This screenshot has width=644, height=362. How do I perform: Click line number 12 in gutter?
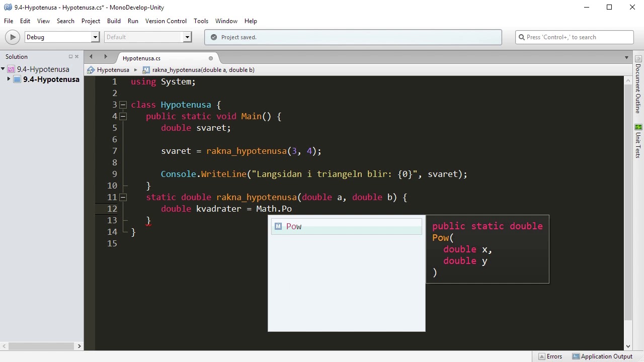click(x=112, y=209)
